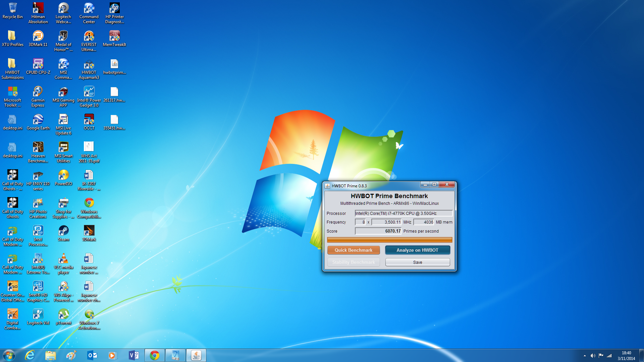Select the WD Align desktop icon
The width and height of the screenshot is (644, 362).
63,292
